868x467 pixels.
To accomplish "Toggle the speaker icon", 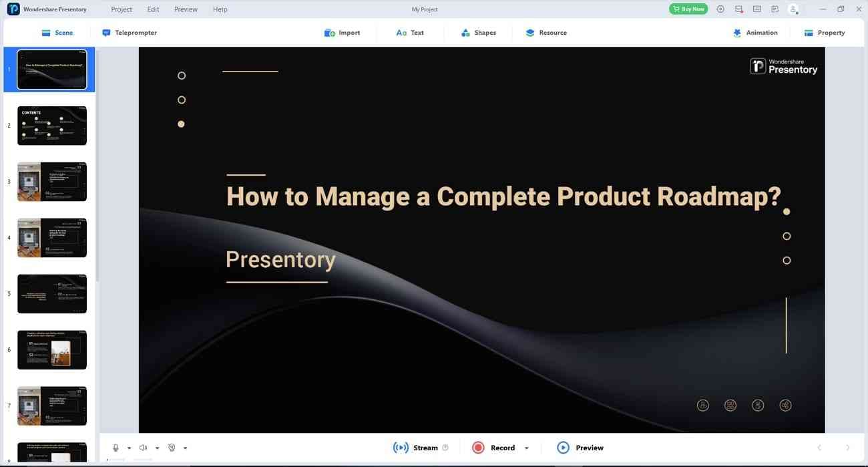I will [143, 448].
